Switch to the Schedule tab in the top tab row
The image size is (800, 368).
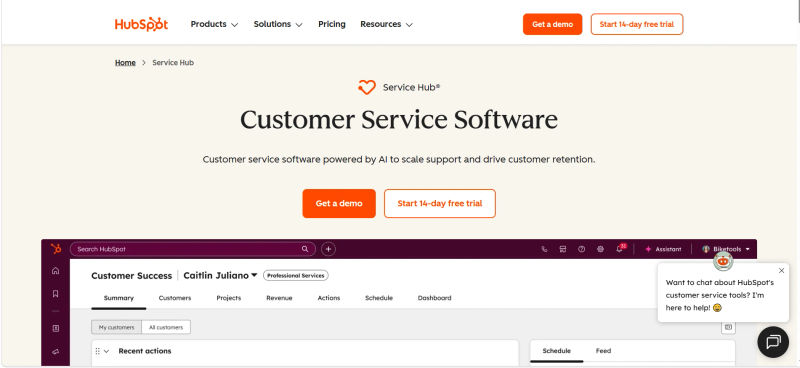click(379, 298)
